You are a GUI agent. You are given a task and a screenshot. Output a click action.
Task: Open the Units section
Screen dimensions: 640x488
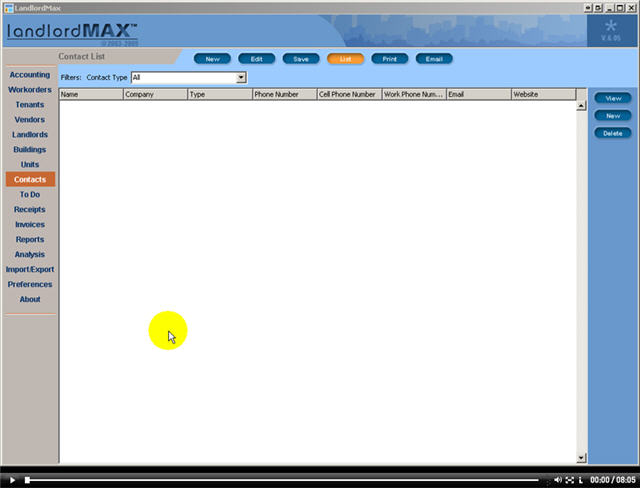tap(30, 164)
